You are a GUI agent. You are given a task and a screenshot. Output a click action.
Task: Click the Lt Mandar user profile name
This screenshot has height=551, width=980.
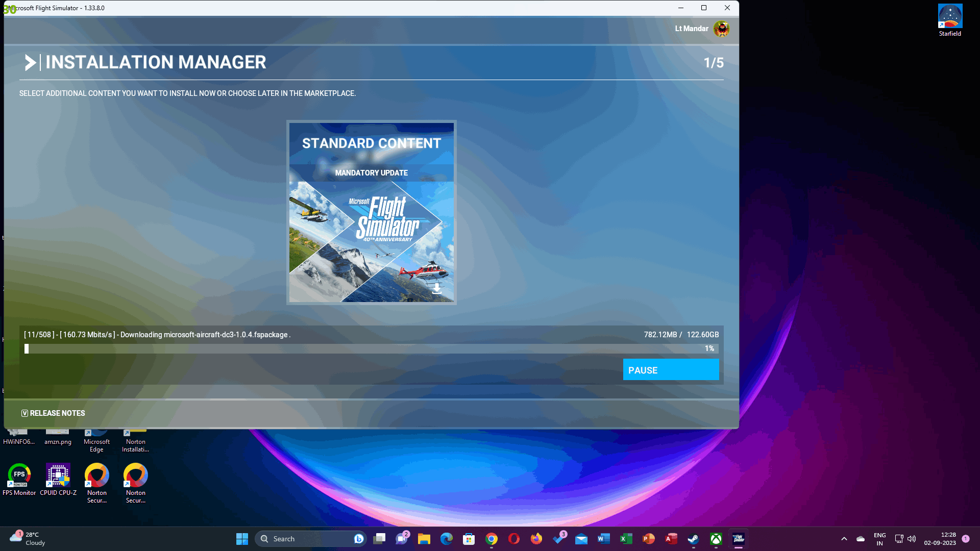pos(691,28)
